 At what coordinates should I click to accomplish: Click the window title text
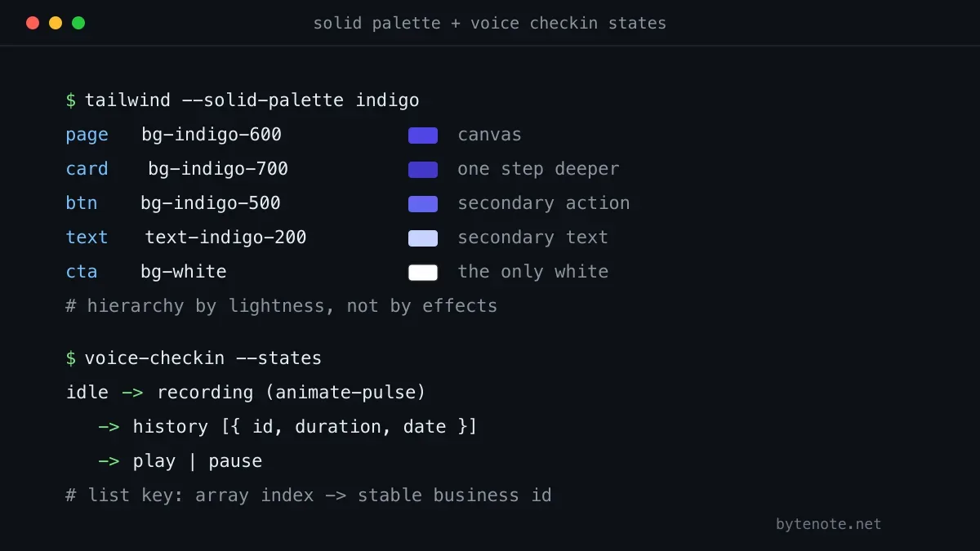pos(490,24)
